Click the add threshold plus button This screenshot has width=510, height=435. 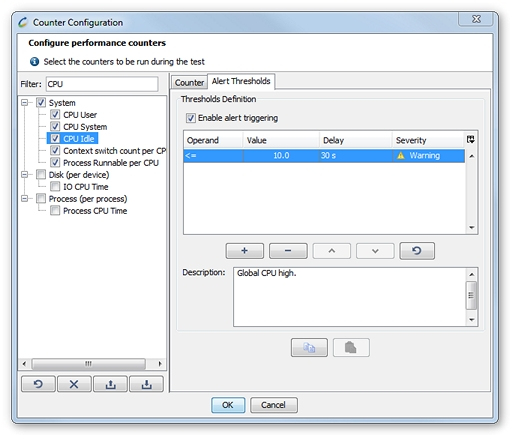(244, 251)
